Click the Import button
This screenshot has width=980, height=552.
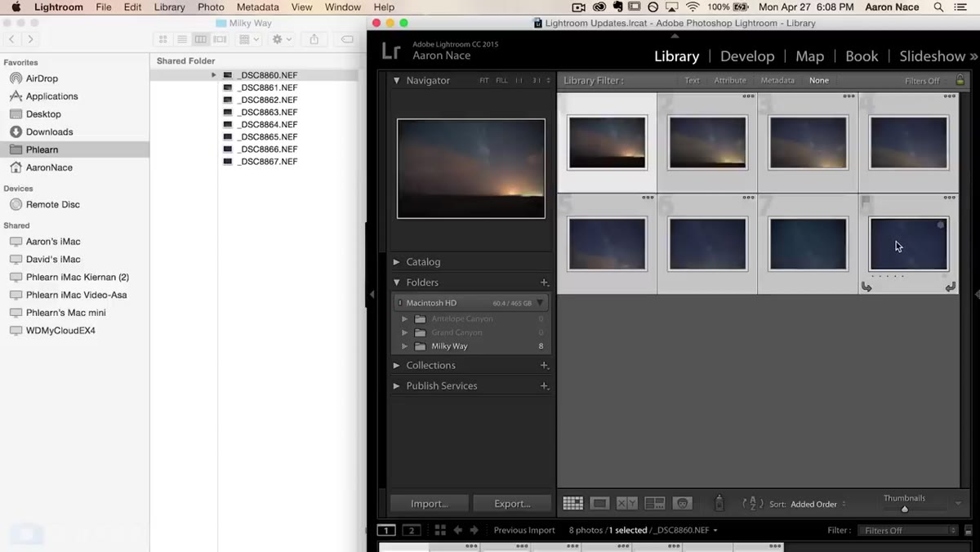[430, 504]
